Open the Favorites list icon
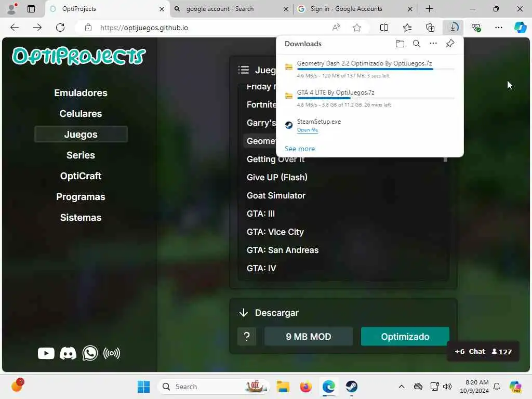 pyautogui.click(x=407, y=28)
